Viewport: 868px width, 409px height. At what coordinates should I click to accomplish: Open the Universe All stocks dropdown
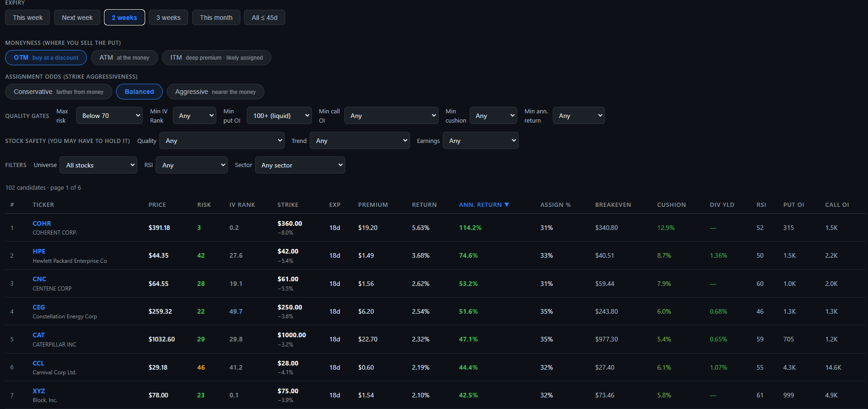98,165
